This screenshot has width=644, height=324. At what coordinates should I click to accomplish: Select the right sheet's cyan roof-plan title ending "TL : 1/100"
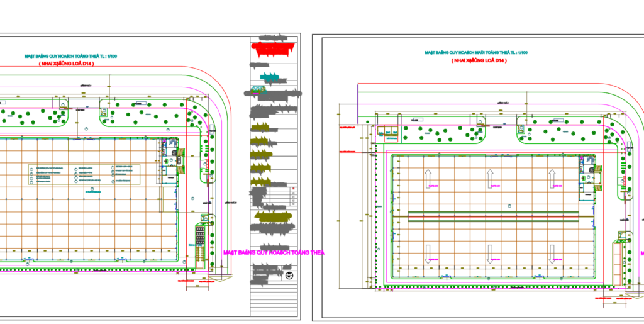(x=476, y=53)
